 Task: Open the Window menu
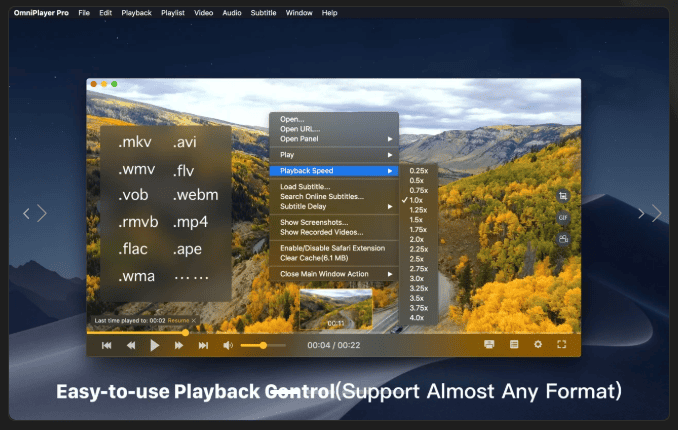pyautogui.click(x=299, y=13)
